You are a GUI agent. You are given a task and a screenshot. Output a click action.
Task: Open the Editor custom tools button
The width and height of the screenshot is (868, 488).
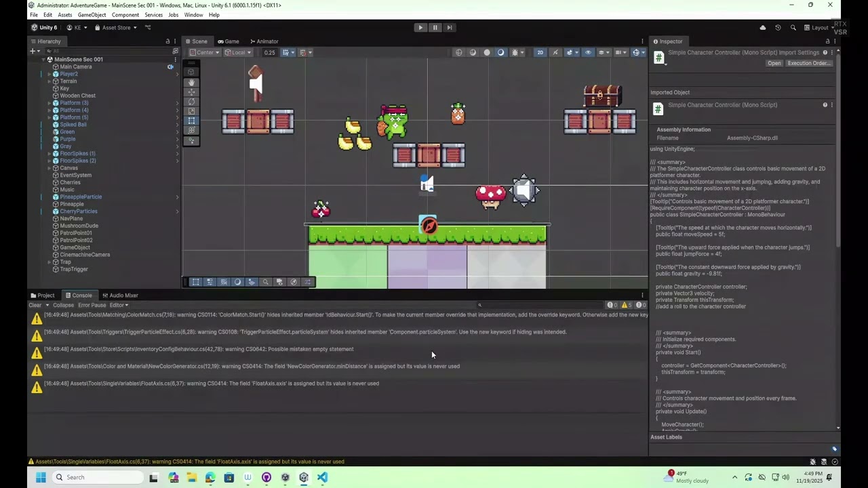click(191, 140)
